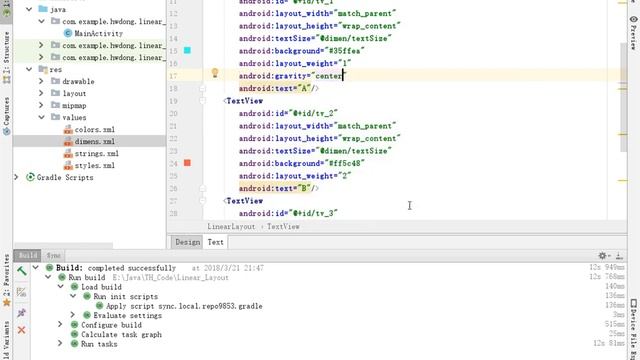
Task: Select the Sync tab in bottom panel
Action: (53, 256)
